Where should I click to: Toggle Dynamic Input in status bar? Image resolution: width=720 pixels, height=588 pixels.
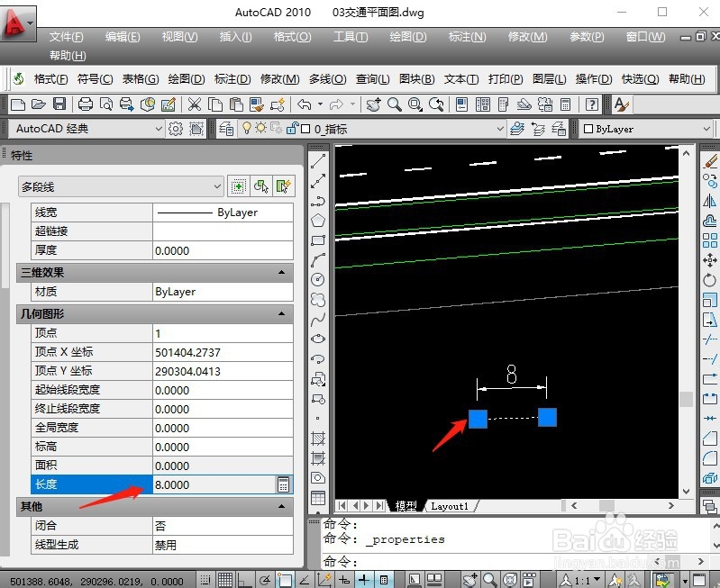(x=344, y=580)
